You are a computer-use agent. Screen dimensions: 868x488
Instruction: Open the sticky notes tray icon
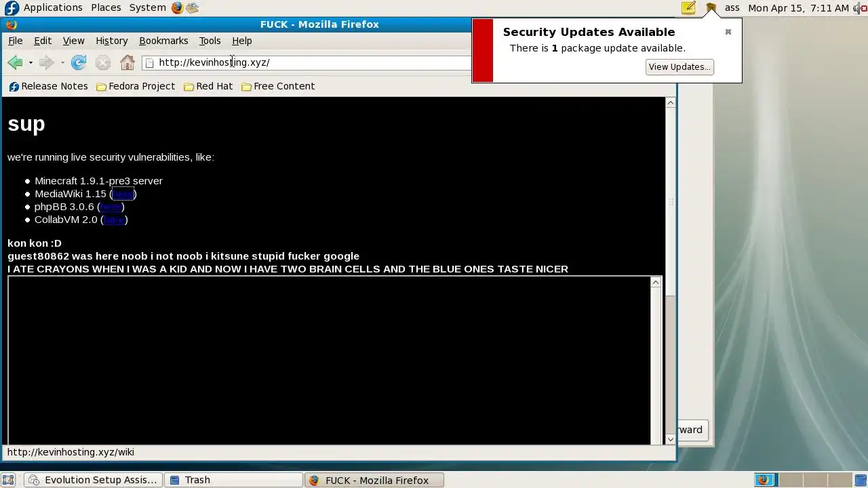pos(688,8)
